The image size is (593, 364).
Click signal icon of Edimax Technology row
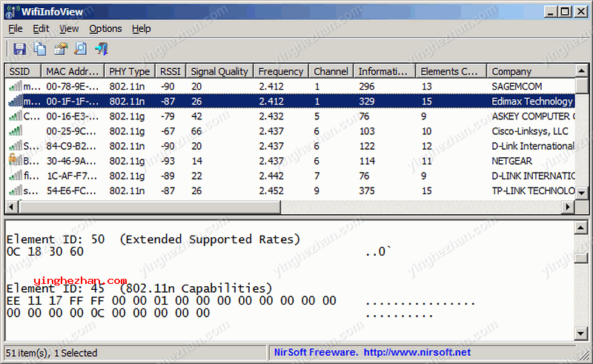tap(16, 102)
